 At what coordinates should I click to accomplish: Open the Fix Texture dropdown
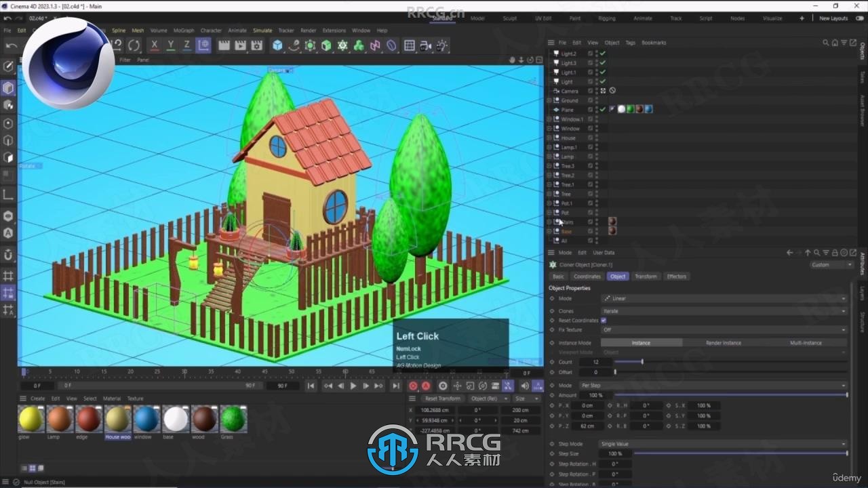724,330
